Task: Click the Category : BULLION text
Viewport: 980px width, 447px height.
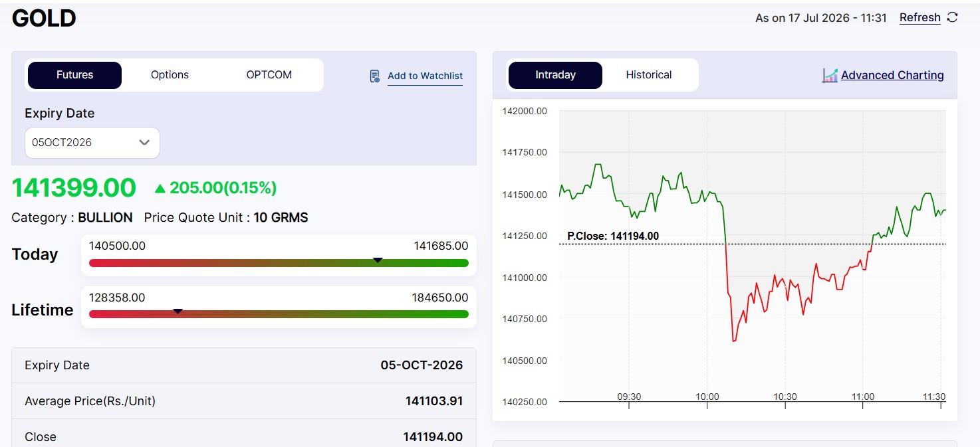Action: 72,217
